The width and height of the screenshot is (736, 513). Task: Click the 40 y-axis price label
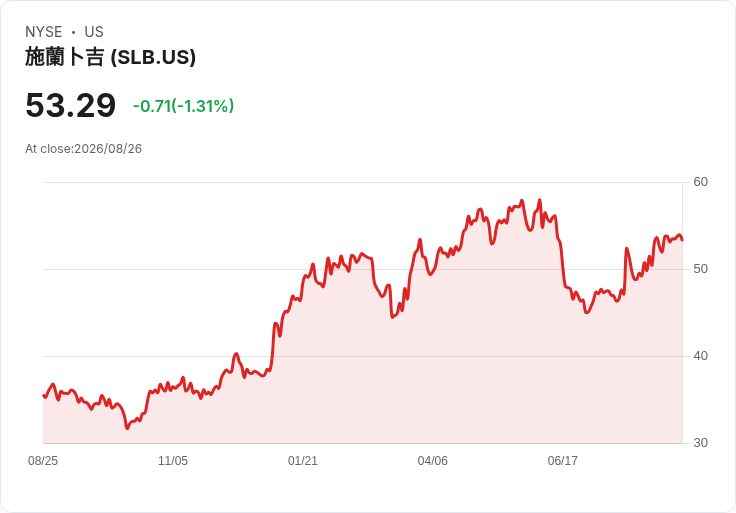pos(700,356)
